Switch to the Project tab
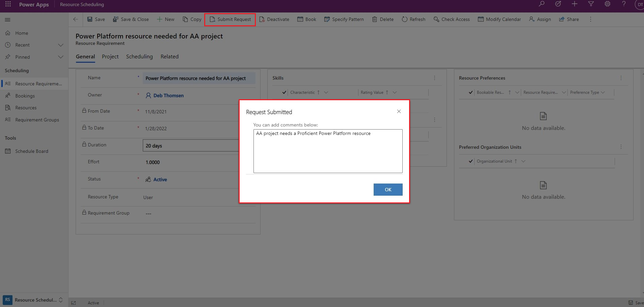The image size is (644, 307). tap(110, 57)
